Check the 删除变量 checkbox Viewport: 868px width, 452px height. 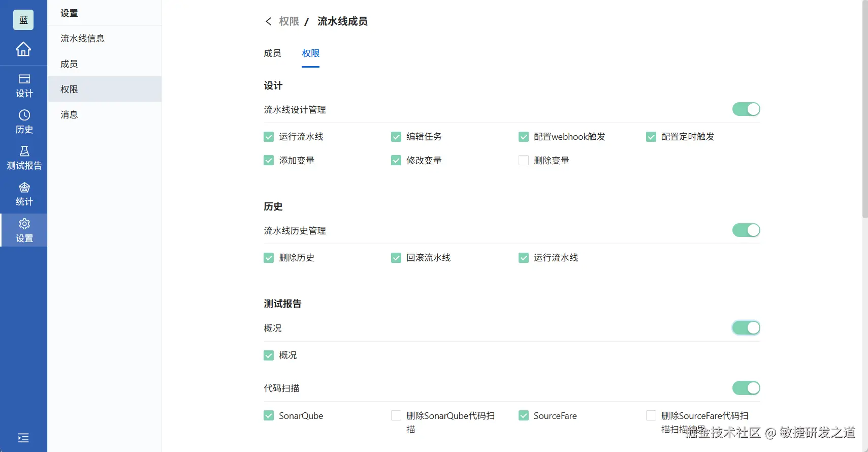coord(524,161)
